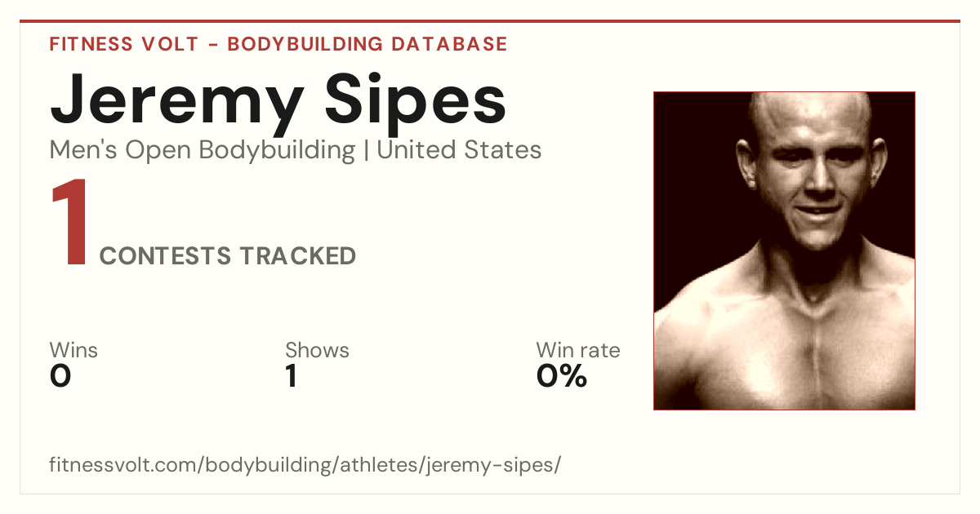
Task: Select the BODYBUILDING DATABASE header text
Action: (x=367, y=44)
